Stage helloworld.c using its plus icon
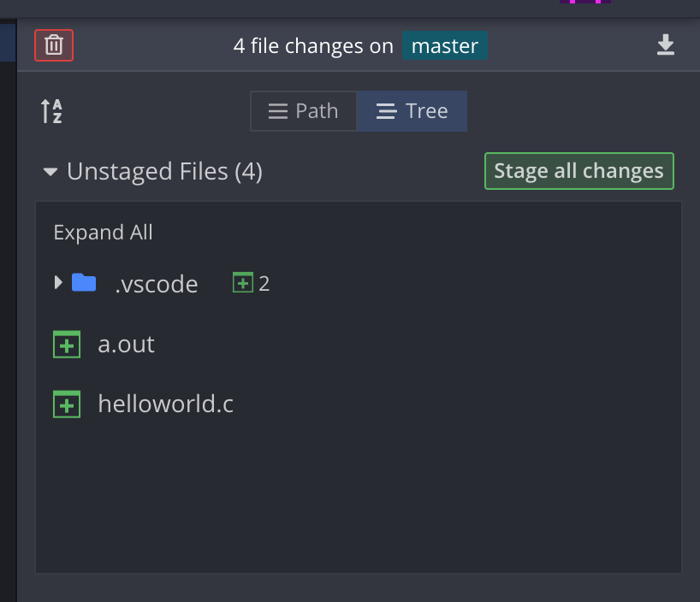The height and width of the screenshot is (602, 700). (66, 404)
